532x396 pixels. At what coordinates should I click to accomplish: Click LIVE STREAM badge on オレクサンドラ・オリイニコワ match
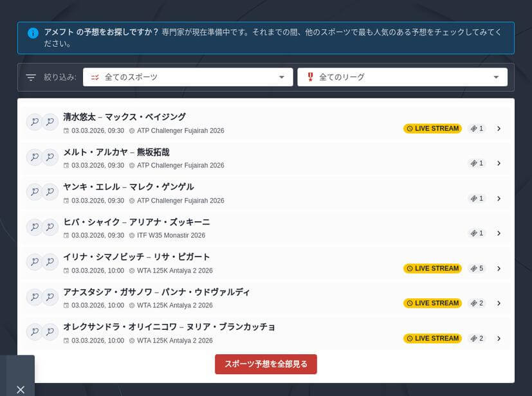pyautogui.click(x=432, y=338)
